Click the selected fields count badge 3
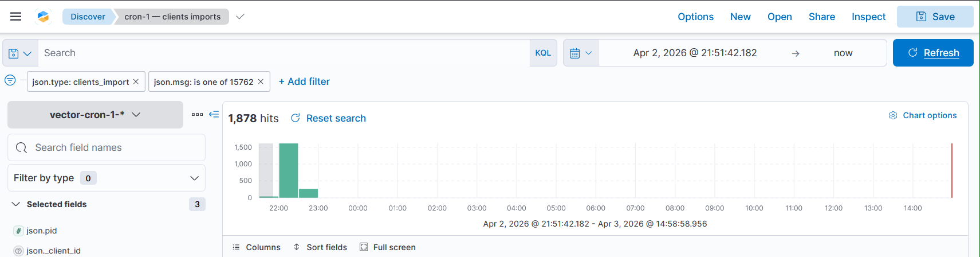 (x=197, y=204)
